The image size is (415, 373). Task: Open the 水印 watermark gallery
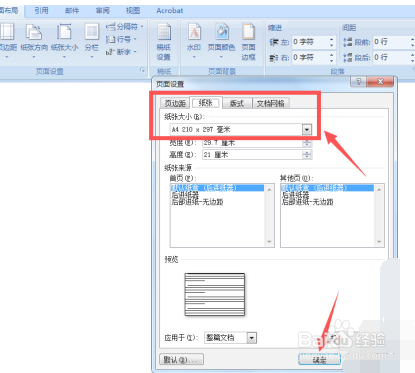tap(194, 40)
